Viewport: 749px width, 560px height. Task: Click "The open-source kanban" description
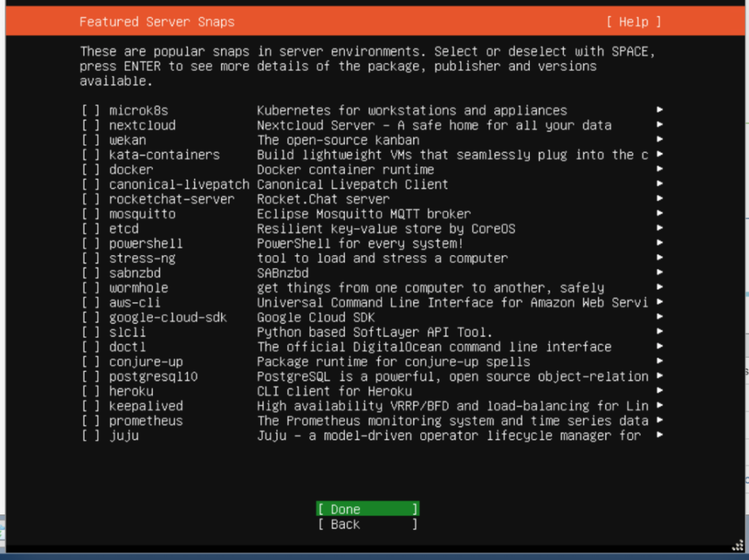click(338, 141)
